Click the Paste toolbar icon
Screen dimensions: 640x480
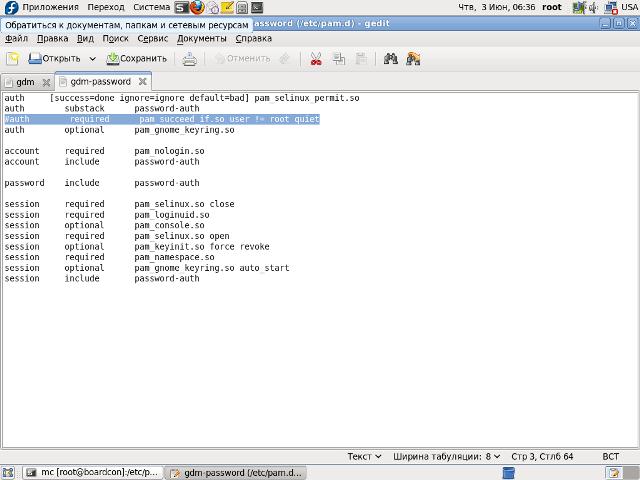click(360, 59)
